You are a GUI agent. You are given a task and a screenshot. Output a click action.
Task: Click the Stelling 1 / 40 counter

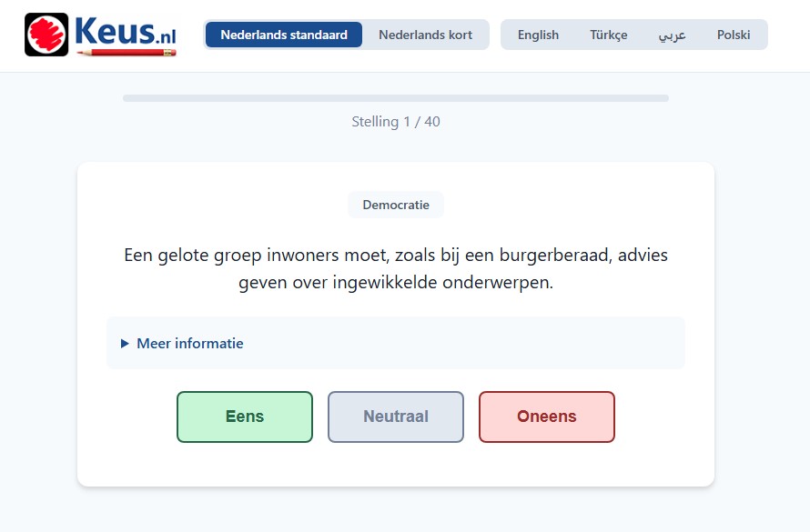tap(396, 122)
